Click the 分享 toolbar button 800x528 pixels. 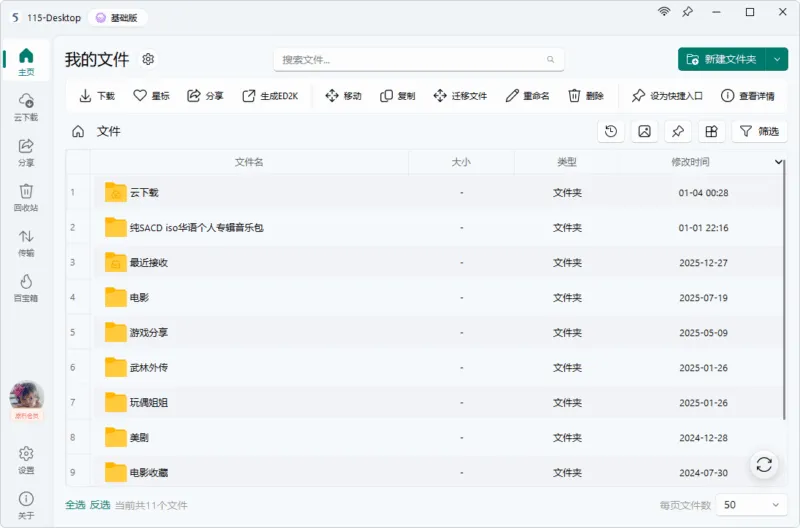(205, 95)
